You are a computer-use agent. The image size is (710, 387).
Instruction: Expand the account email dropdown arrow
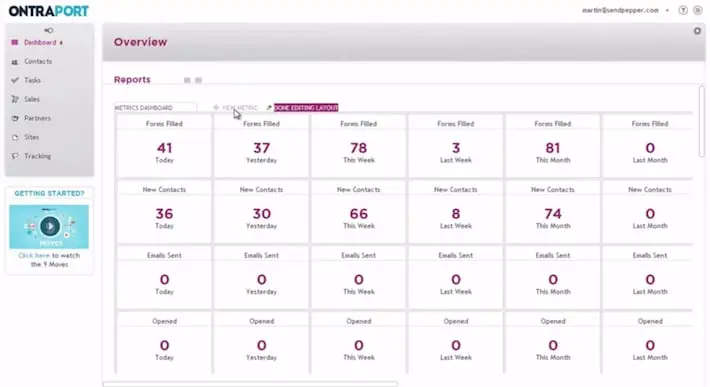(667, 10)
